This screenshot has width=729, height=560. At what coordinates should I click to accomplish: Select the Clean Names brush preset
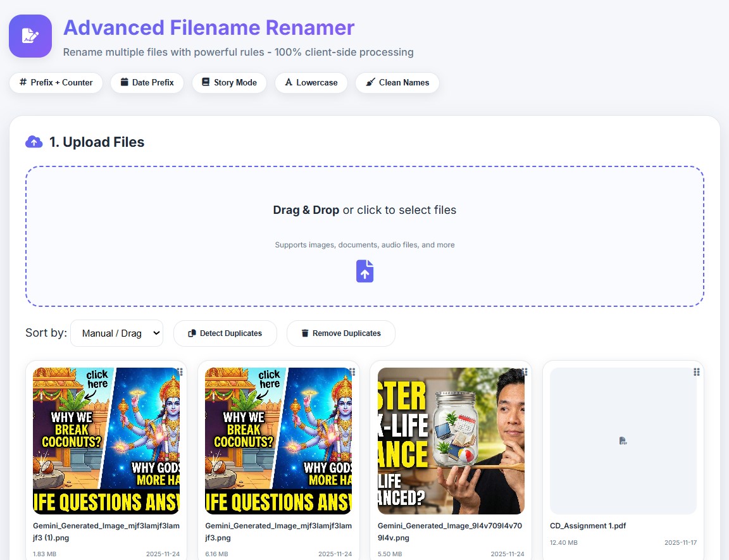click(397, 82)
